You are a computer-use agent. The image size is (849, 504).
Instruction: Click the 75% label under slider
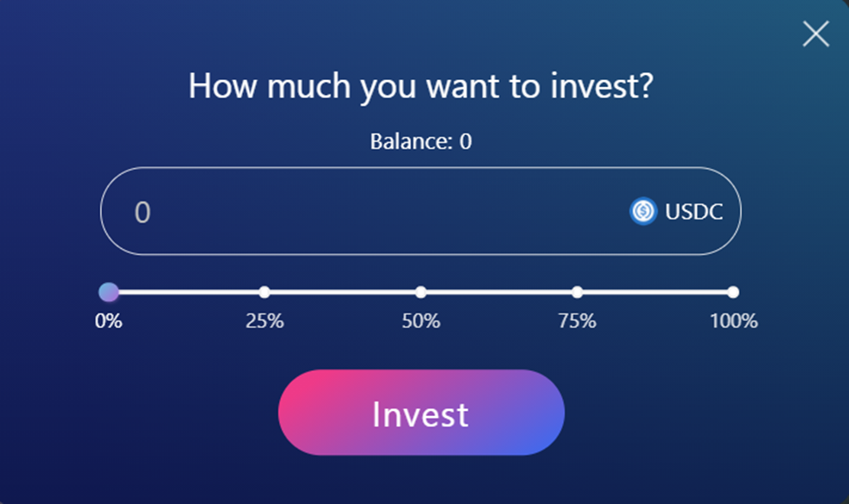[577, 321]
